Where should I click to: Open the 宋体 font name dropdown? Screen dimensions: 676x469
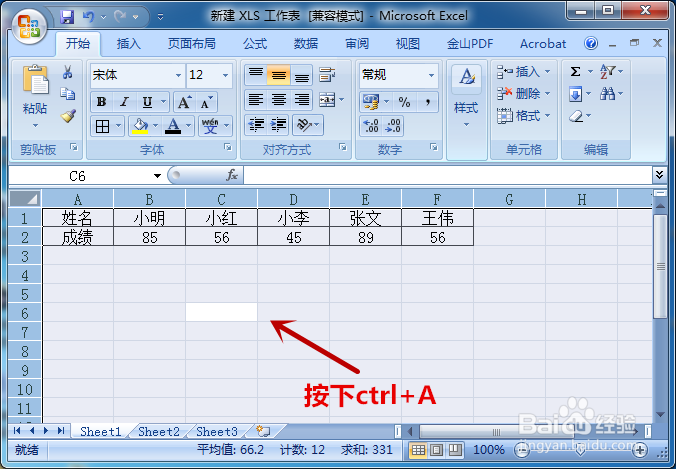click(178, 75)
